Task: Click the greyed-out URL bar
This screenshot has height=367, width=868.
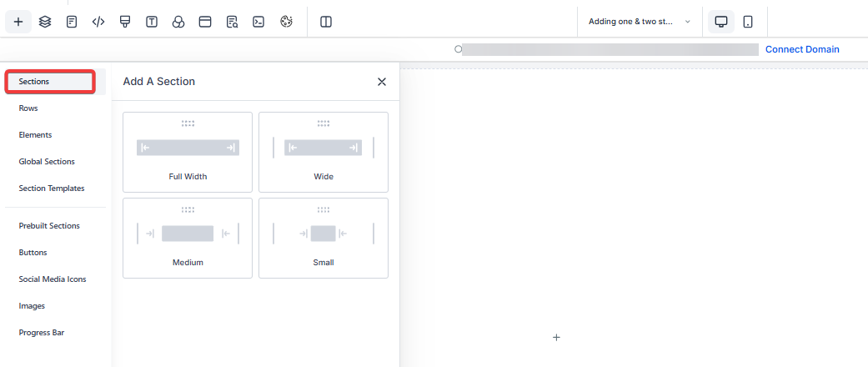Action: (610, 49)
